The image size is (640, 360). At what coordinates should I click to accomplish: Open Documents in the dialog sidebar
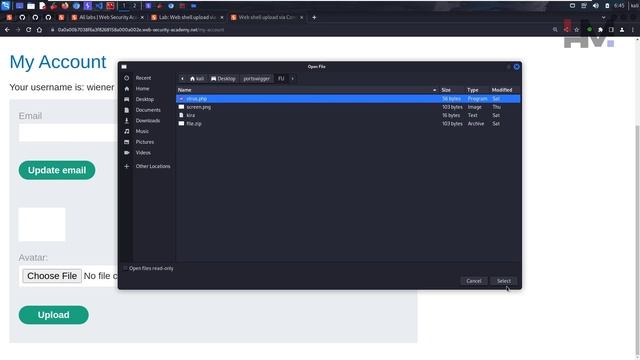[x=148, y=110]
